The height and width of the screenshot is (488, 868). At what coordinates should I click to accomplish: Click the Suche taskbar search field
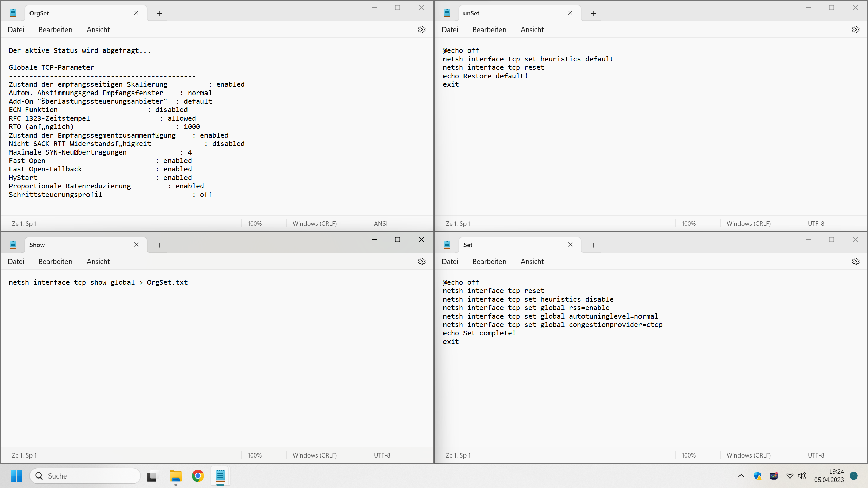85,476
